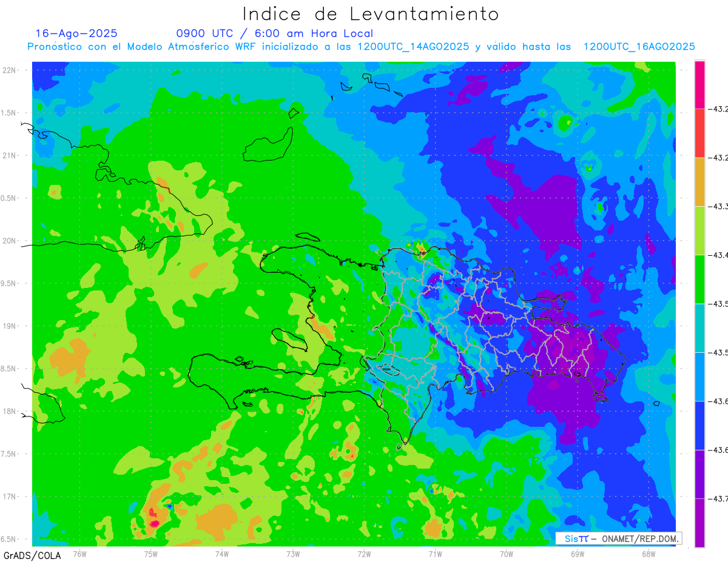Screen dimensions: 728x562
Task: Click the -43.7 color bar value
Action: 718,499
